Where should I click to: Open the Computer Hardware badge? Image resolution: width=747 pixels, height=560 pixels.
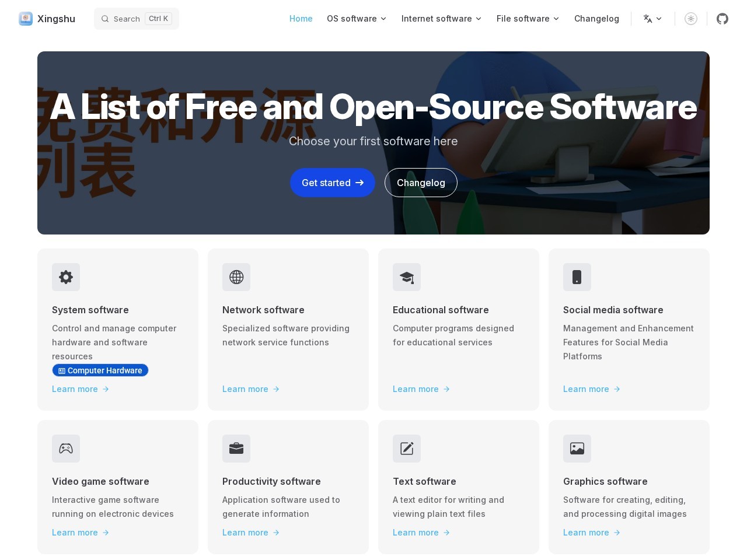point(100,370)
